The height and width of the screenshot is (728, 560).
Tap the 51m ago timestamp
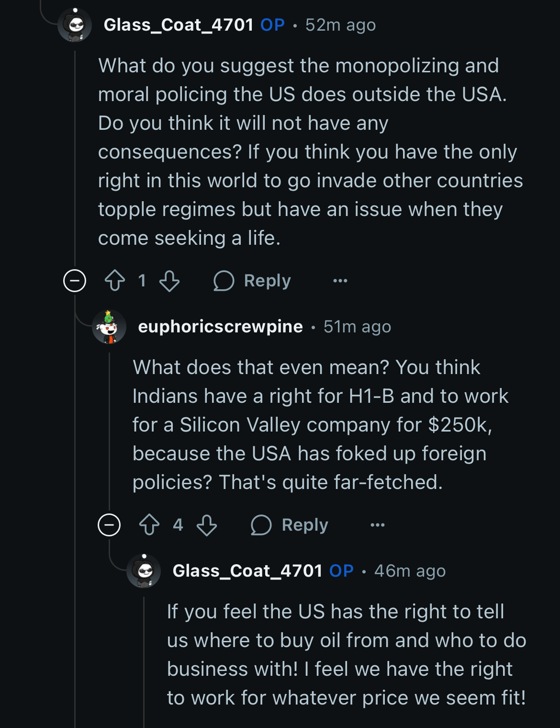point(357,327)
